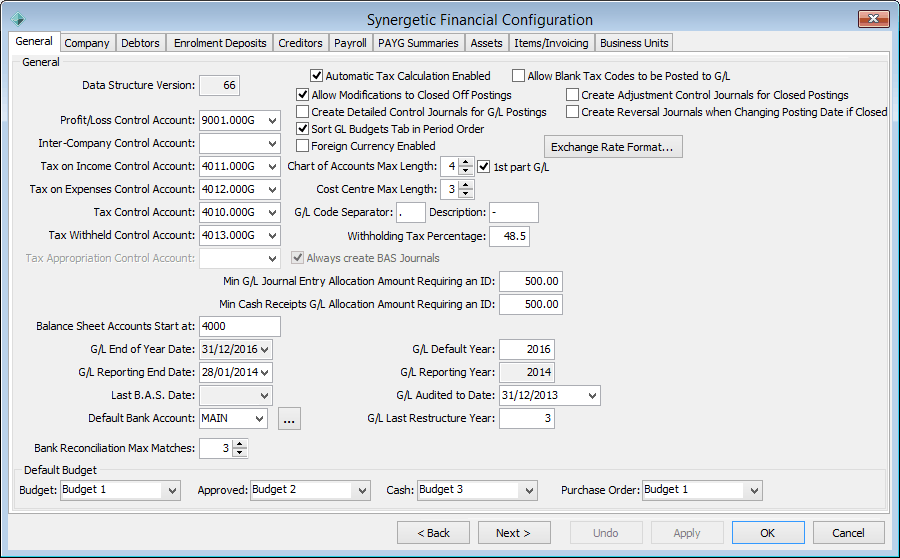Viewport: 900px width, 558px height.
Task: Click Min Cash Receipts G/L Allocation Amount field
Action: [531, 305]
